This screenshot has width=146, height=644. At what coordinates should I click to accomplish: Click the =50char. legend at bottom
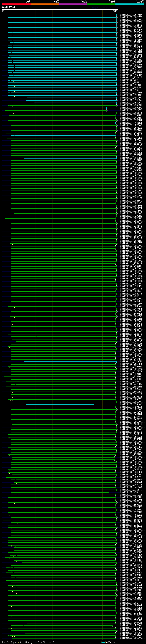click(109, 642)
